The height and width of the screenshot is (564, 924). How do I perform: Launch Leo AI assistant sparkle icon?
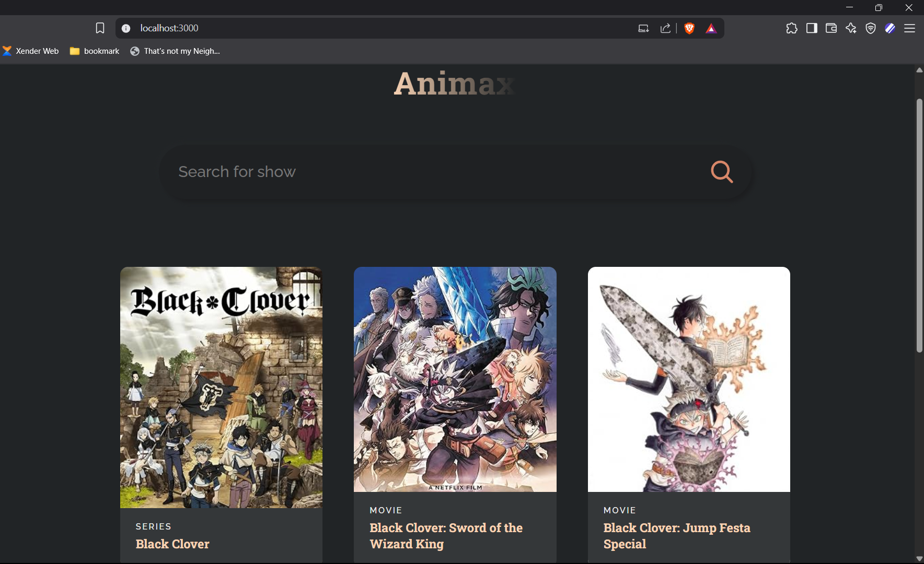tap(851, 28)
